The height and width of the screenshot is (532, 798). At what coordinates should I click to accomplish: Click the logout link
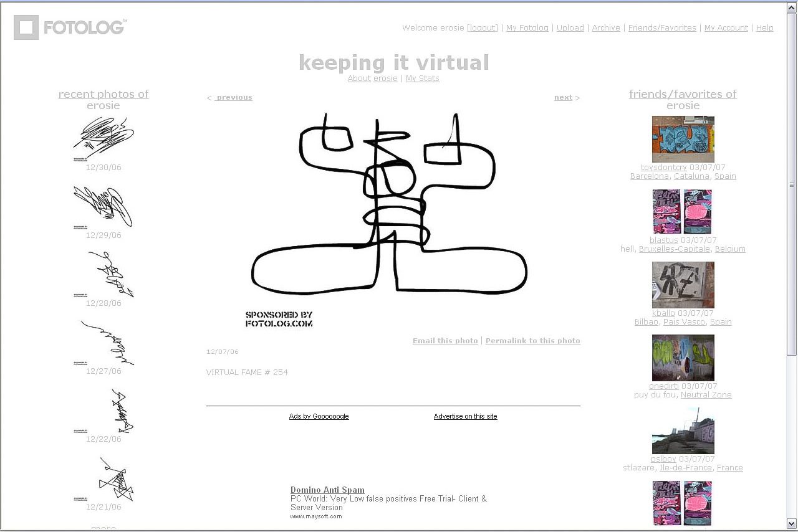(483, 28)
